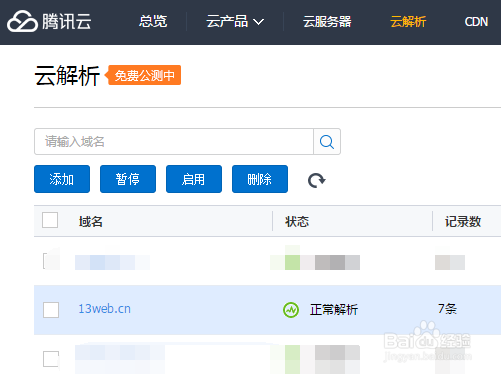
Task: Click the 状态 column header
Action: [x=297, y=221]
